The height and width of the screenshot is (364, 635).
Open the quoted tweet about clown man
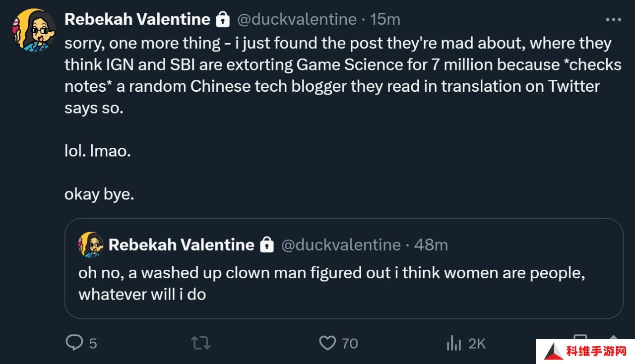pos(344,268)
